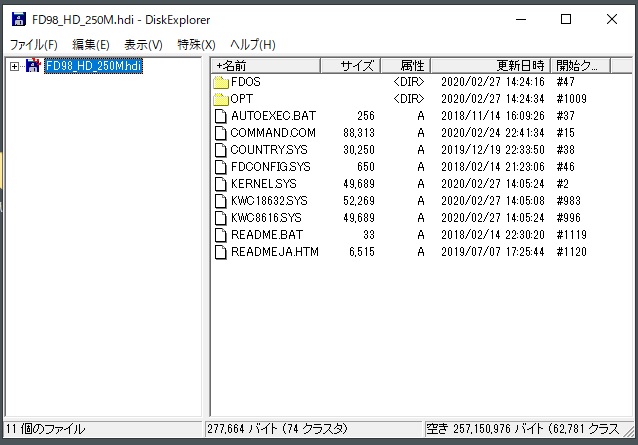Maximize the DiskExplorer window
Screen dimensions: 638x445
click(x=566, y=19)
